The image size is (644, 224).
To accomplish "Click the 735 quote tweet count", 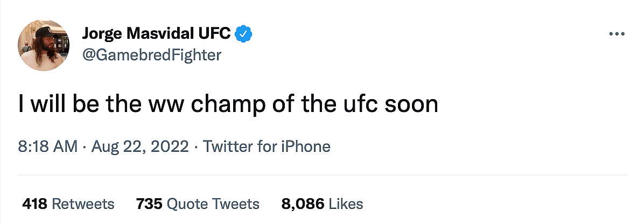I will tap(149, 204).
